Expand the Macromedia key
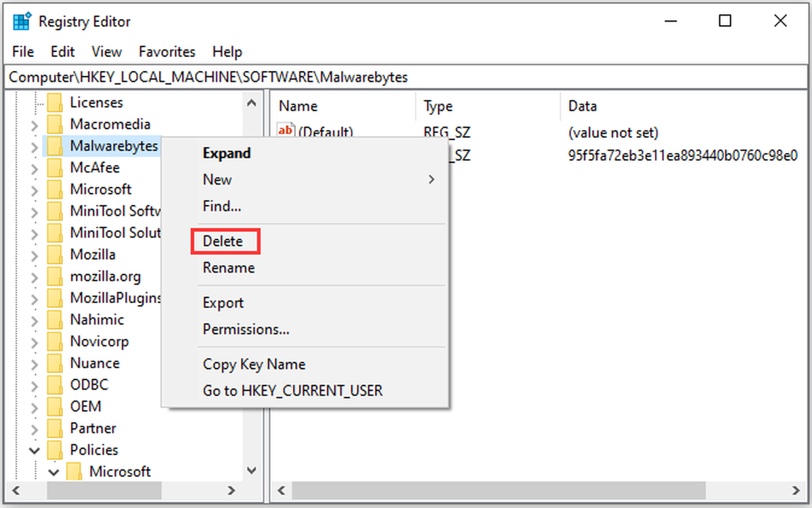The width and height of the screenshot is (812, 508). 35,125
